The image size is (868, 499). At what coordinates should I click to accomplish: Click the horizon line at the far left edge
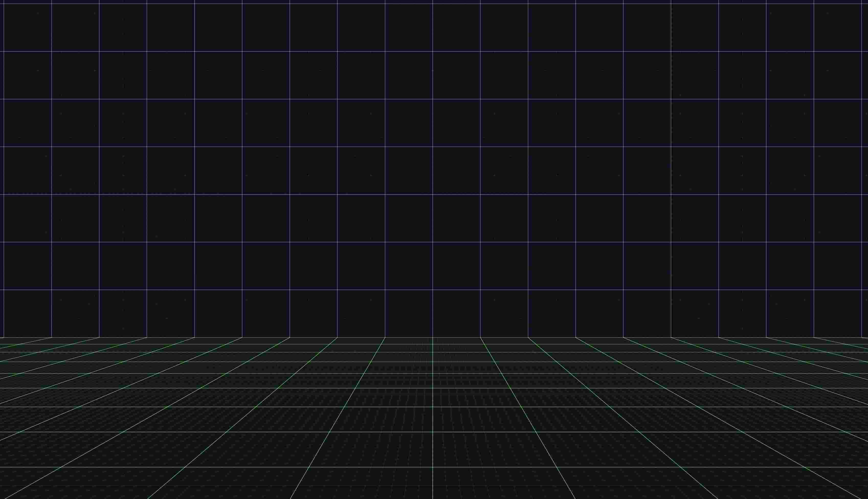point(1,337)
